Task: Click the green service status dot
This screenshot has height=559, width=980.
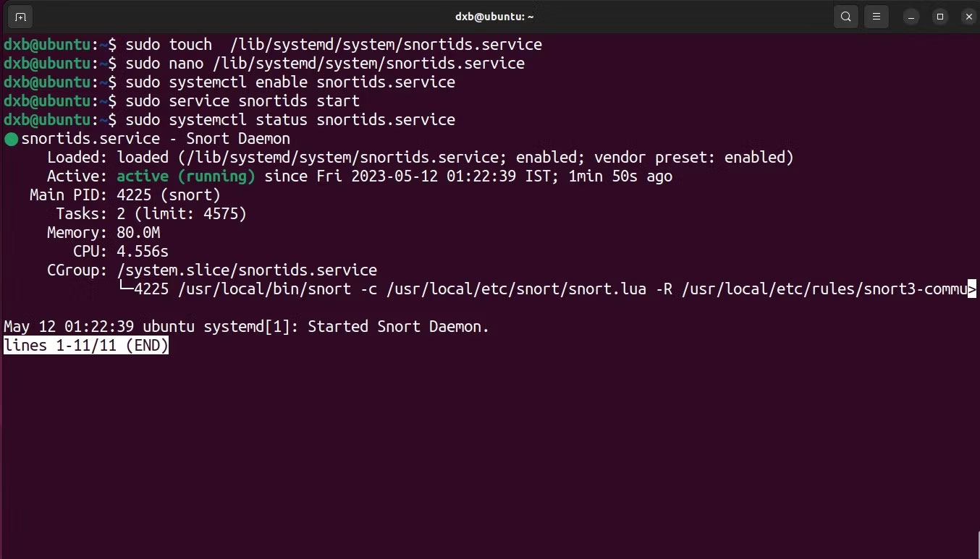Action: pyautogui.click(x=11, y=139)
